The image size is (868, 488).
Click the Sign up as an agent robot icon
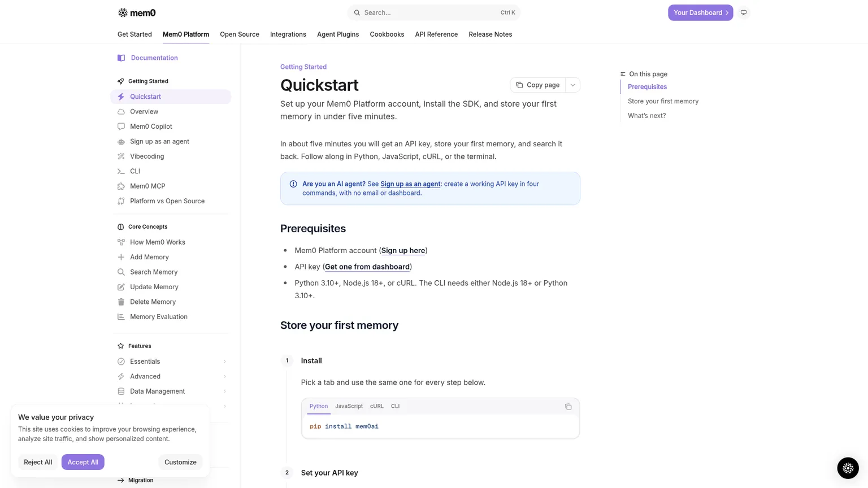(x=121, y=142)
